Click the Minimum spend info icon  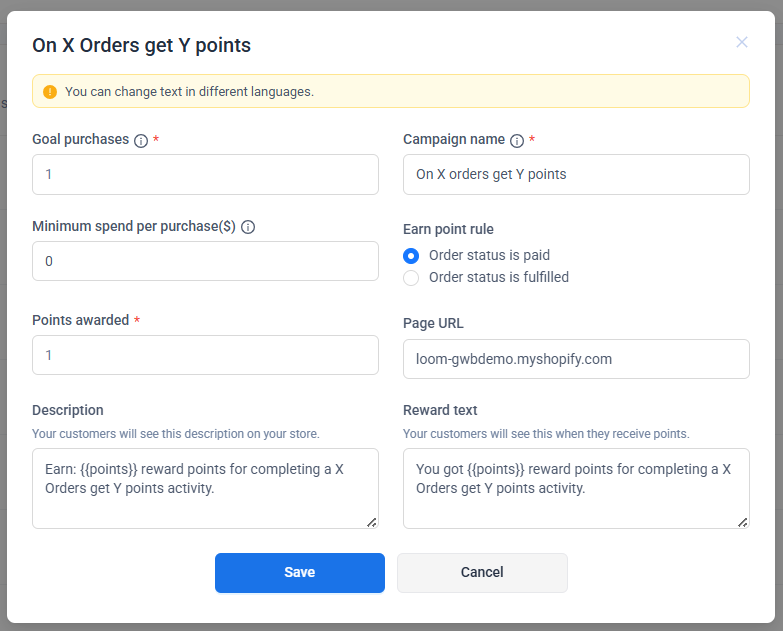pos(248,227)
